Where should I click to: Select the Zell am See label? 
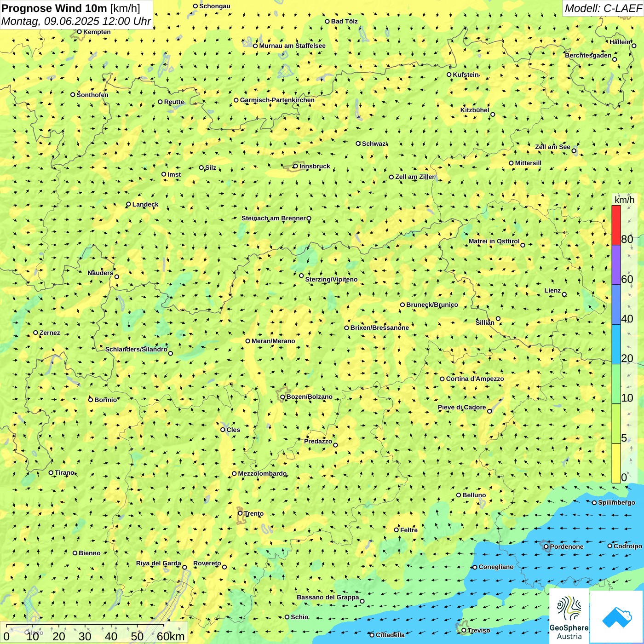[552, 147]
